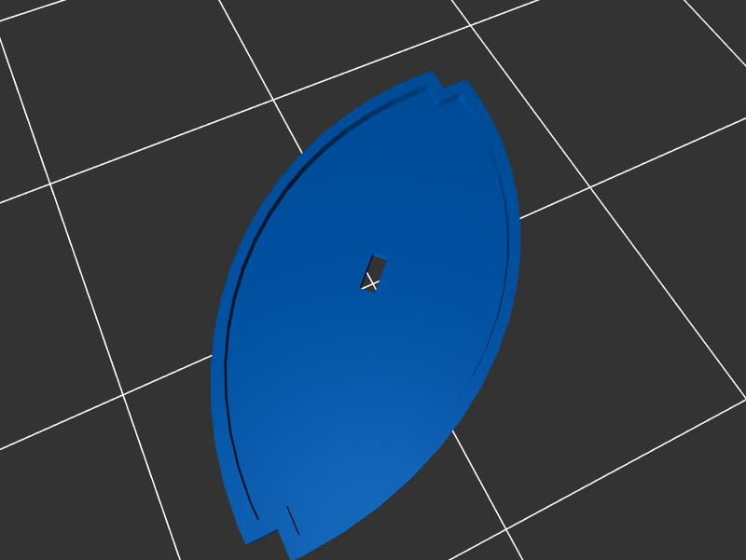Click the grid intersection right of the model's upper half
746x560 pixels.
coord(589,186)
